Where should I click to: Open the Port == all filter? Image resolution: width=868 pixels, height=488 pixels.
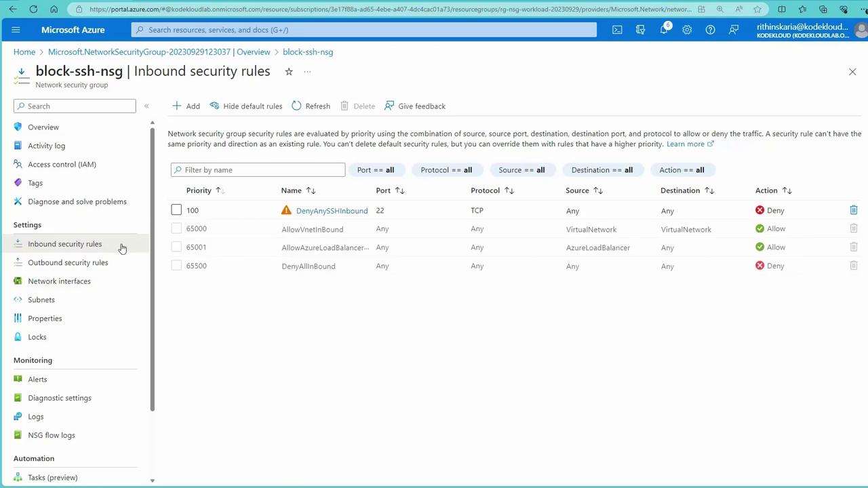point(375,170)
